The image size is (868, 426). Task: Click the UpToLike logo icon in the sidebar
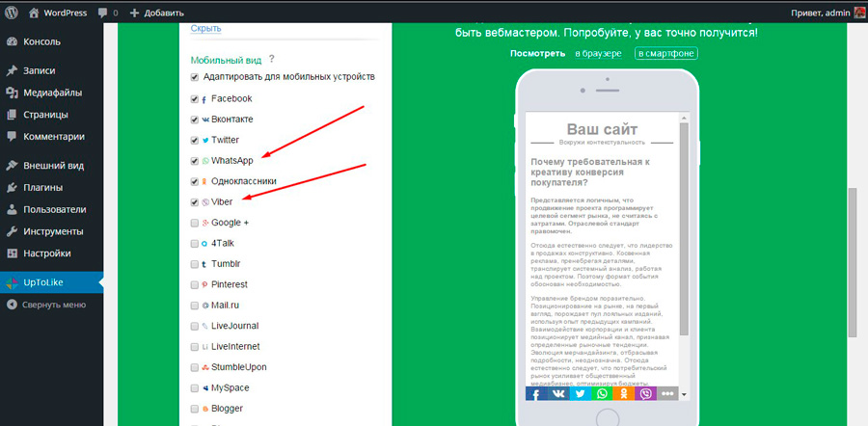[12, 283]
